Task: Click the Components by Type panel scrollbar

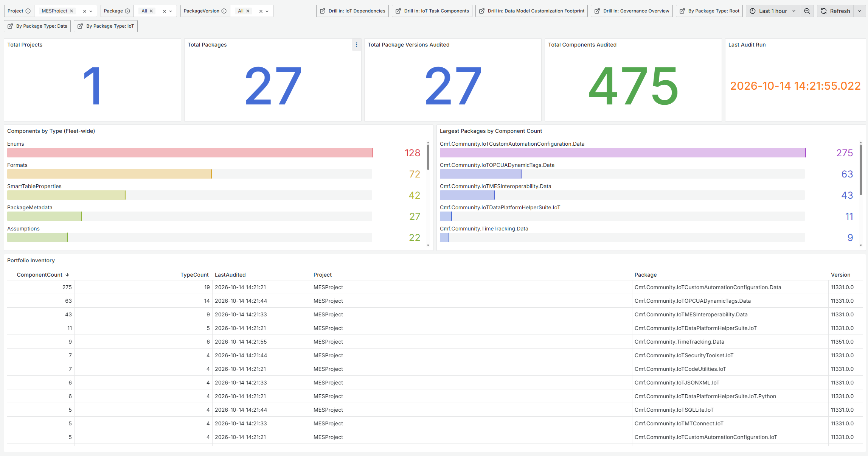Action: (x=428, y=157)
